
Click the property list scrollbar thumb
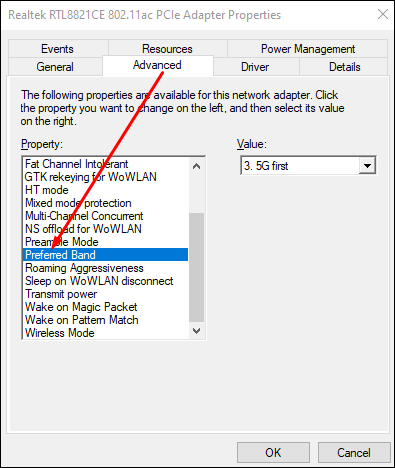[x=197, y=268]
